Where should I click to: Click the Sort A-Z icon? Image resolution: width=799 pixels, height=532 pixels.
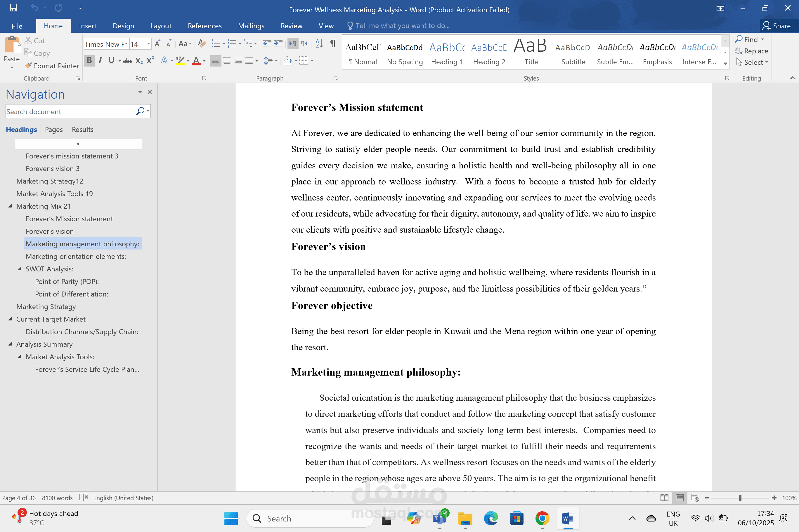tap(319, 43)
